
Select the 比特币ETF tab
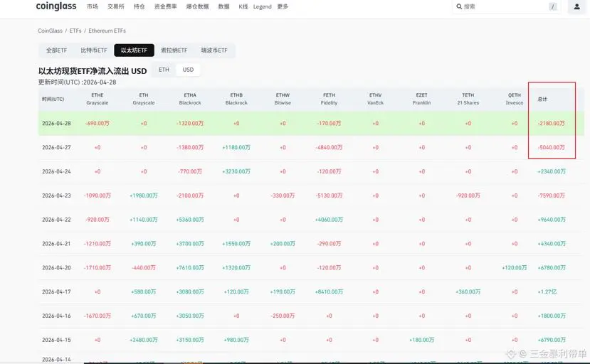pyautogui.click(x=94, y=50)
